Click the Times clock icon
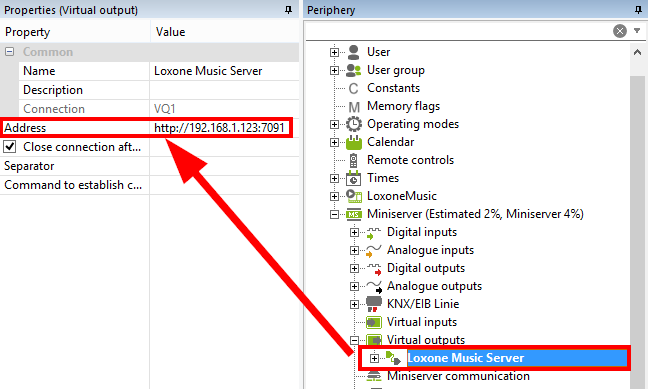The image size is (648, 389). (x=353, y=178)
